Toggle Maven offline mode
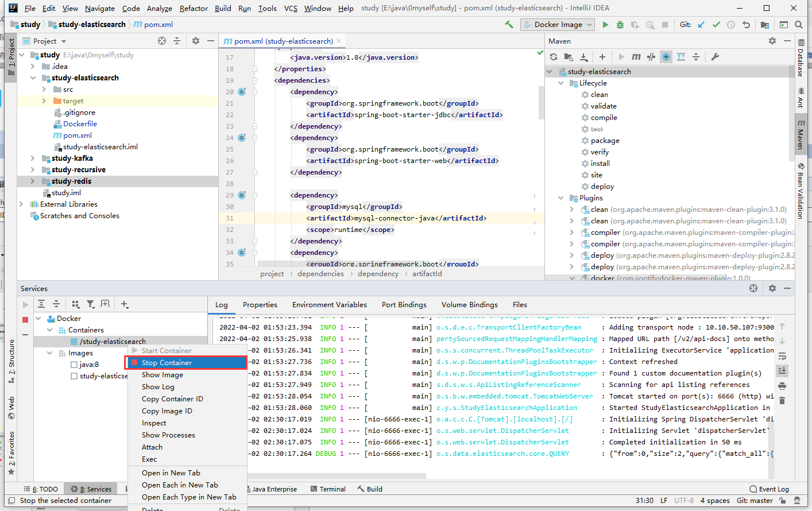This screenshot has height=511, width=812. click(x=651, y=57)
